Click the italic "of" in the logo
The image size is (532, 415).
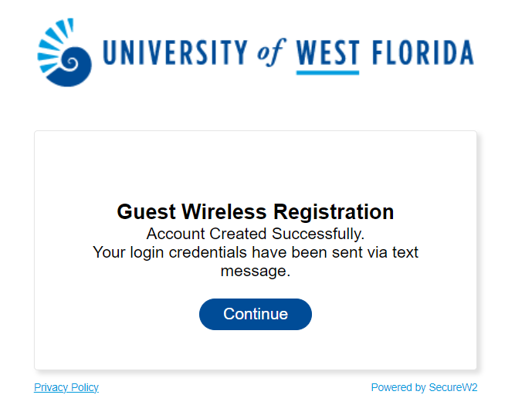271,52
